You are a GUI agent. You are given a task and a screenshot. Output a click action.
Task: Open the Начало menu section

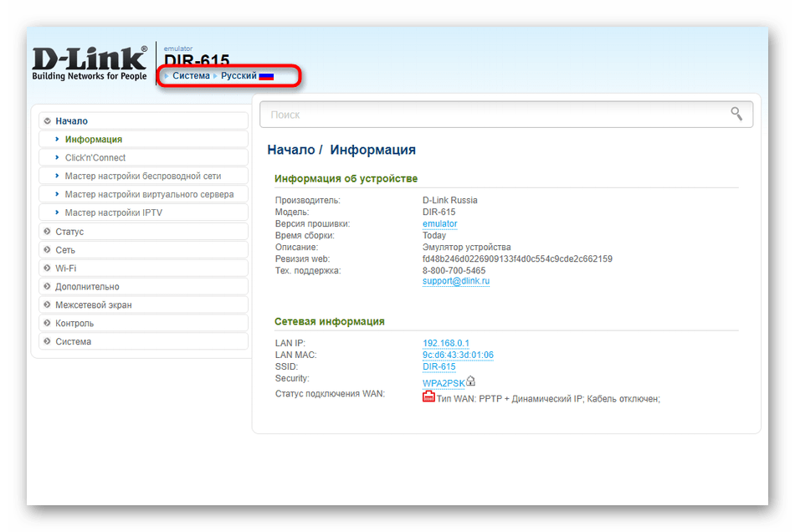pyautogui.click(x=143, y=121)
